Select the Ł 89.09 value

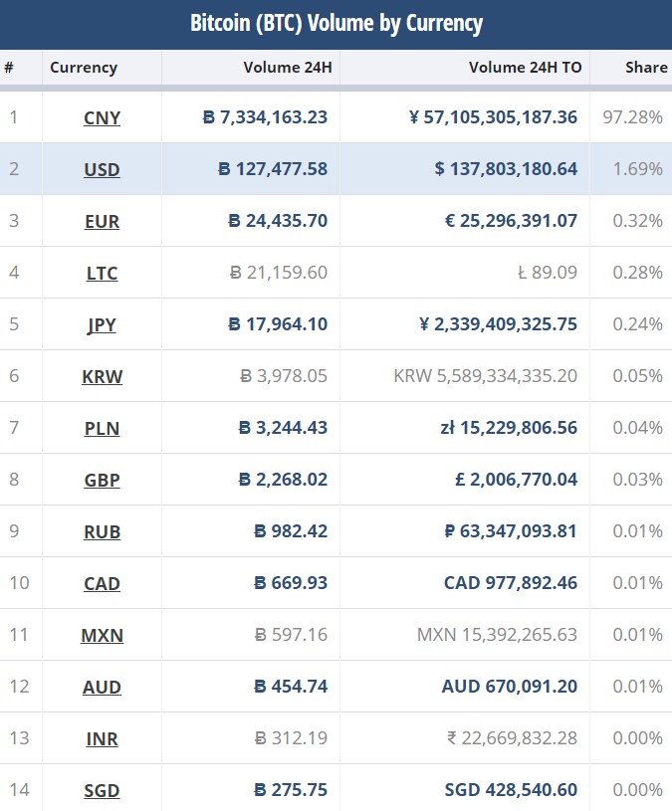pos(548,273)
